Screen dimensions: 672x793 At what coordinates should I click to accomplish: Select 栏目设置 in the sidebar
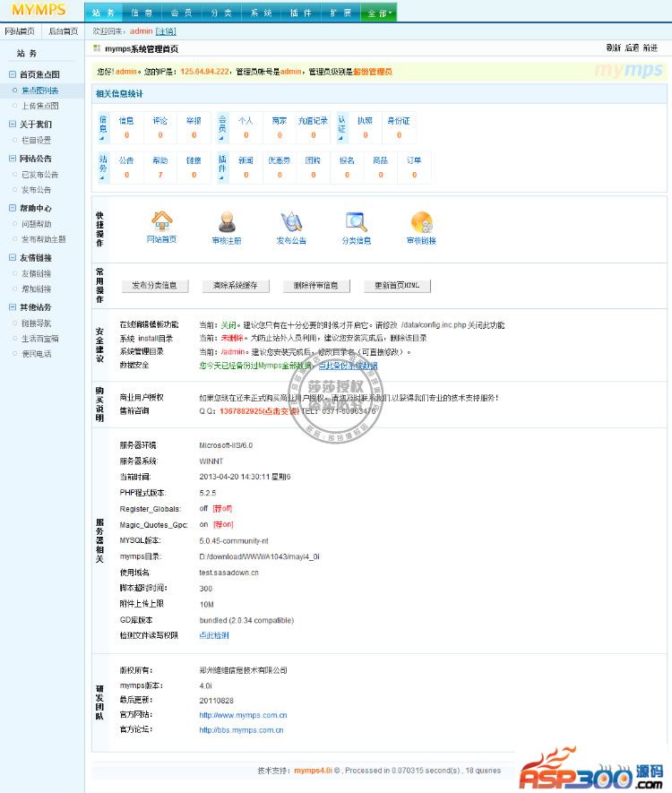click(37, 140)
